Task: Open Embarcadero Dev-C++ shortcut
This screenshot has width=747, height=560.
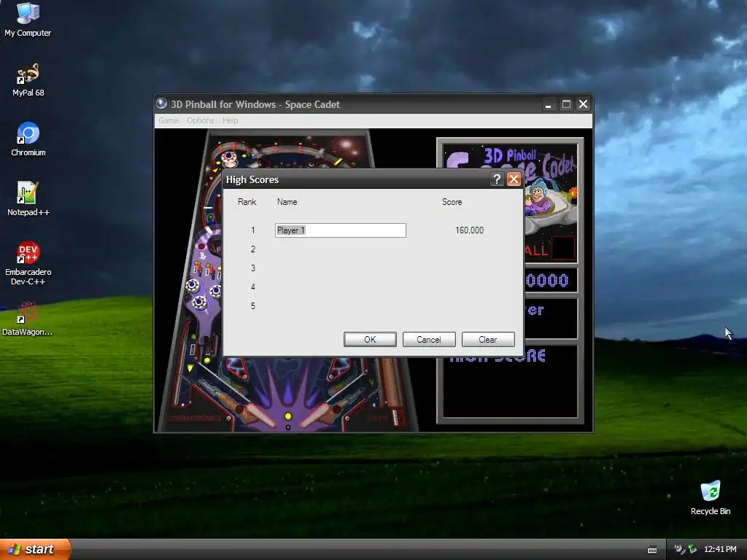Action: [28, 262]
